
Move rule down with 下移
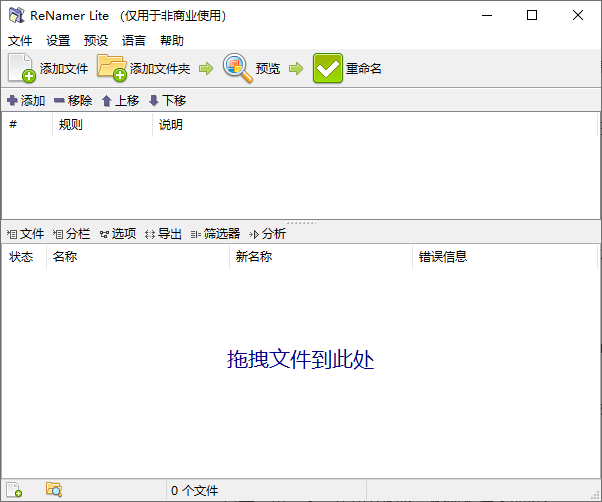(167, 101)
